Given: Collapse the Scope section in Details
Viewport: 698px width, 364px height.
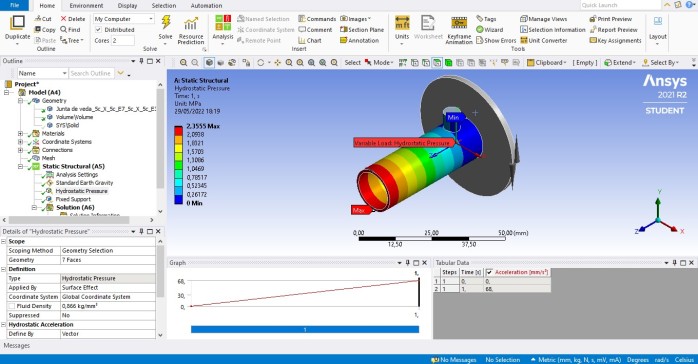Looking at the screenshot, I should 4,241.
